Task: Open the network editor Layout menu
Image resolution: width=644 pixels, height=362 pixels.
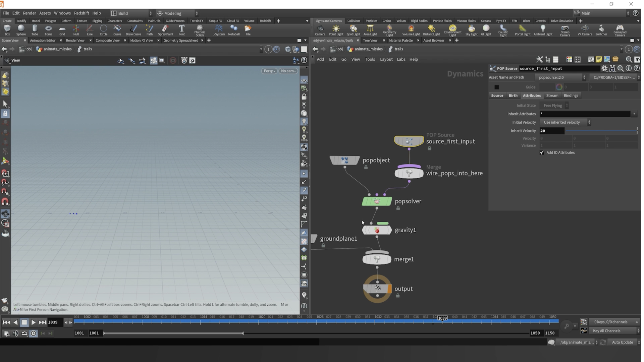Action: click(386, 59)
